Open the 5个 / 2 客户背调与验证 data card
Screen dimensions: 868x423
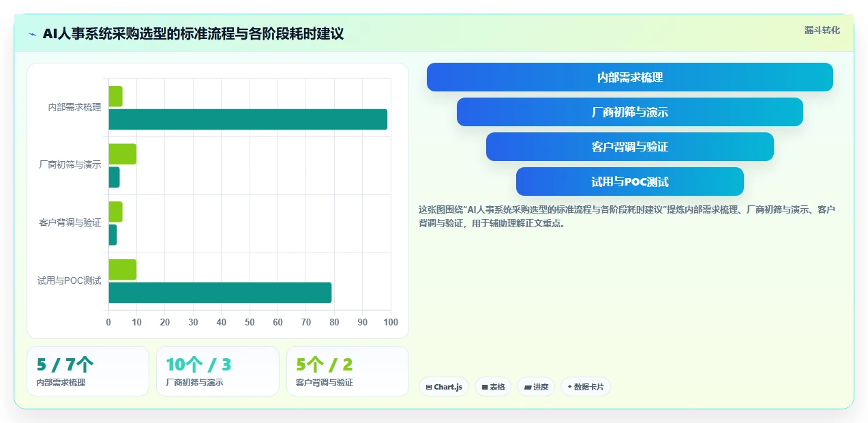pyautogui.click(x=347, y=371)
